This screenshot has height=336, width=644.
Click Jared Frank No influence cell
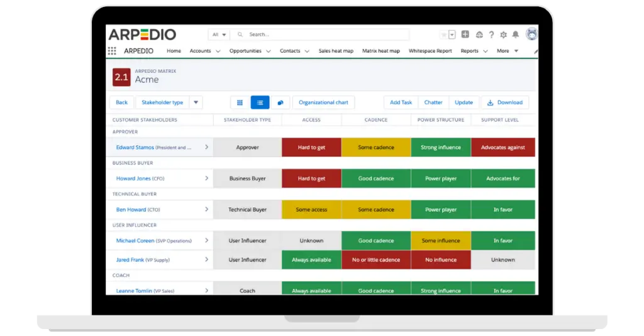pyautogui.click(x=441, y=259)
